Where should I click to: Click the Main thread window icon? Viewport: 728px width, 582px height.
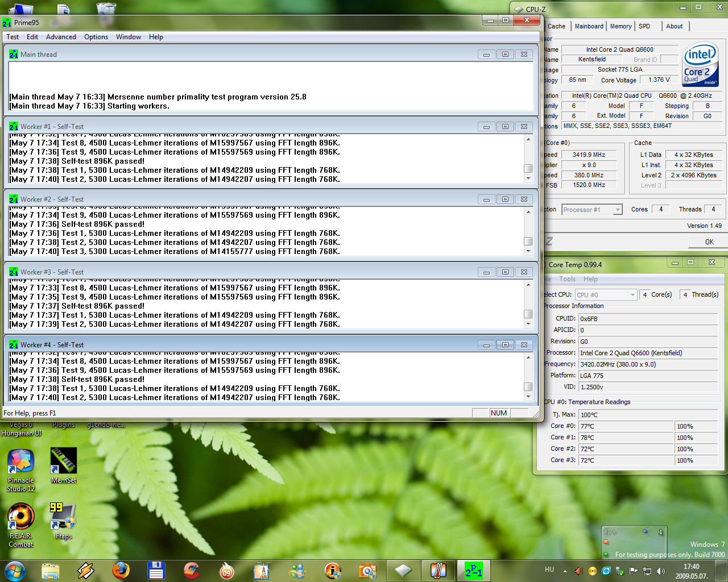14,55
